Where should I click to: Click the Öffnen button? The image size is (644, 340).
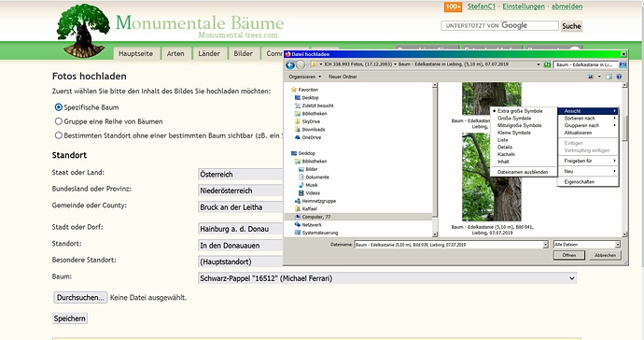pos(568,255)
